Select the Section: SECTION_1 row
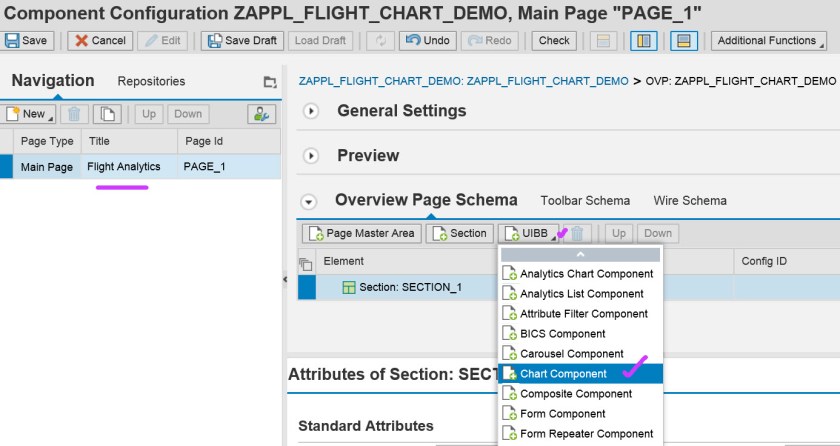This screenshot has width=840, height=446. [410, 287]
